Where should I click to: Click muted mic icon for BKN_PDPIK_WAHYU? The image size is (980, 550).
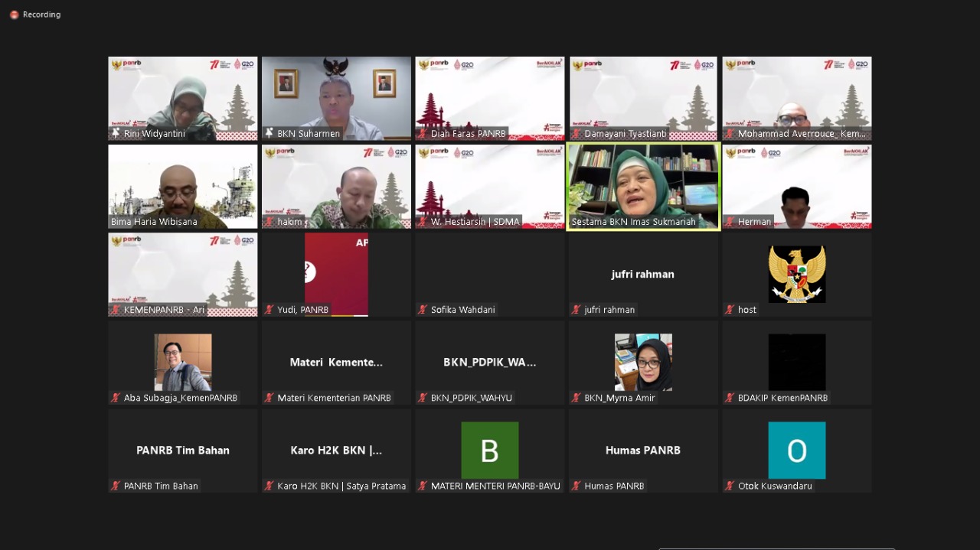click(423, 398)
